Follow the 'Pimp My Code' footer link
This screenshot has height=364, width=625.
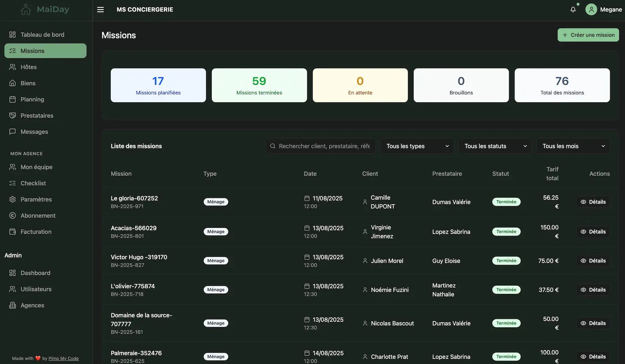point(63,359)
